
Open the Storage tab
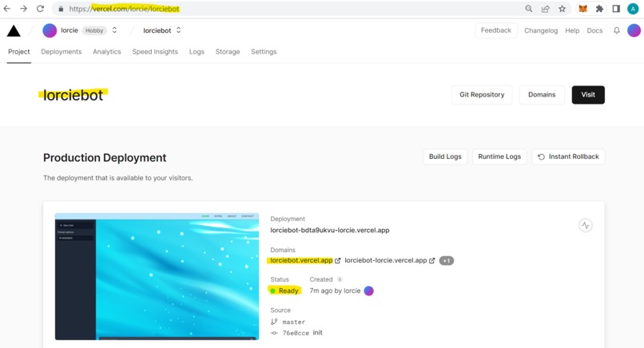(x=228, y=52)
